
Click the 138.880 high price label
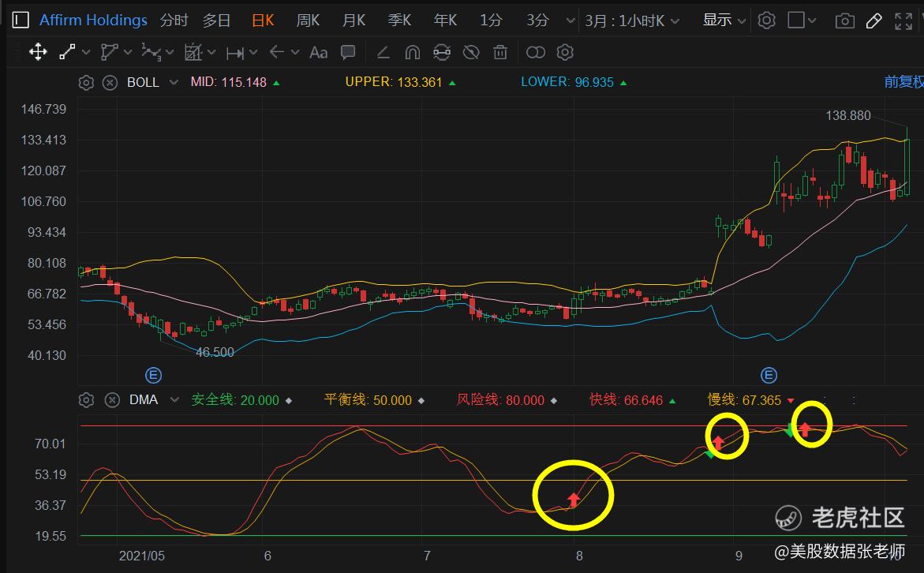pyautogui.click(x=848, y=115)
